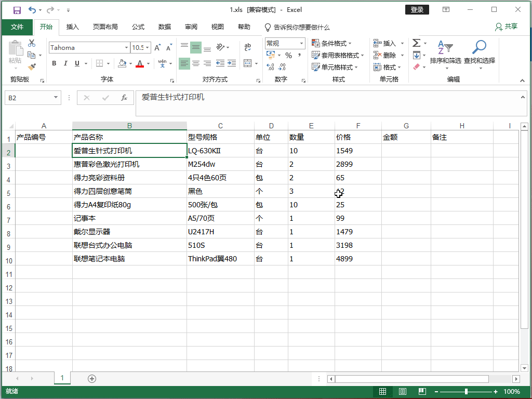Click increase decimal icon
Viewport: 532px width, 399px height.
(x=270, y=67)
